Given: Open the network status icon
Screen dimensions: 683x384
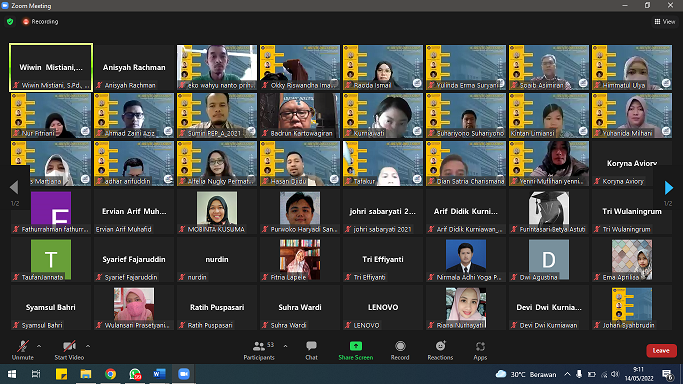Looking at the screenshot, I should coord(604,374).
